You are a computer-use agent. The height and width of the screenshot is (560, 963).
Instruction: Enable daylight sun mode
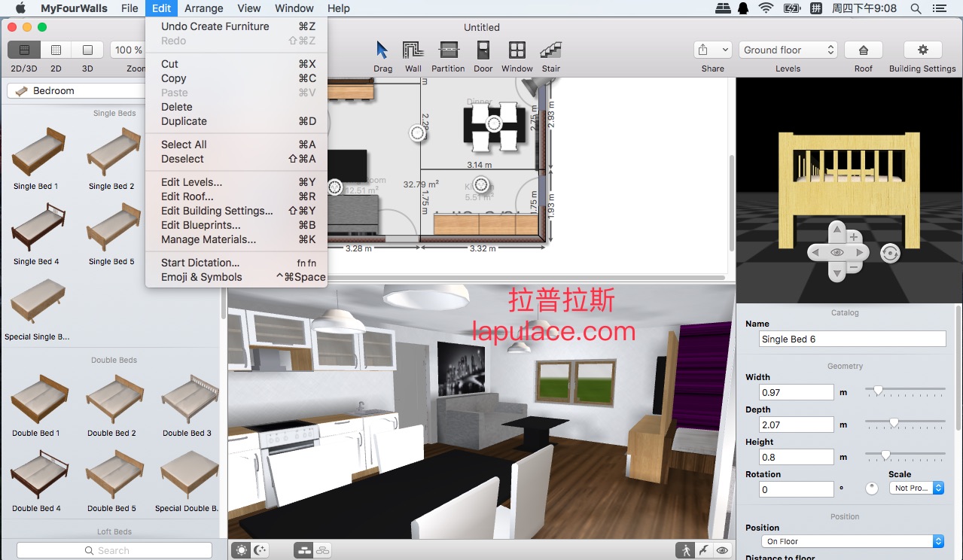[241, 550]
